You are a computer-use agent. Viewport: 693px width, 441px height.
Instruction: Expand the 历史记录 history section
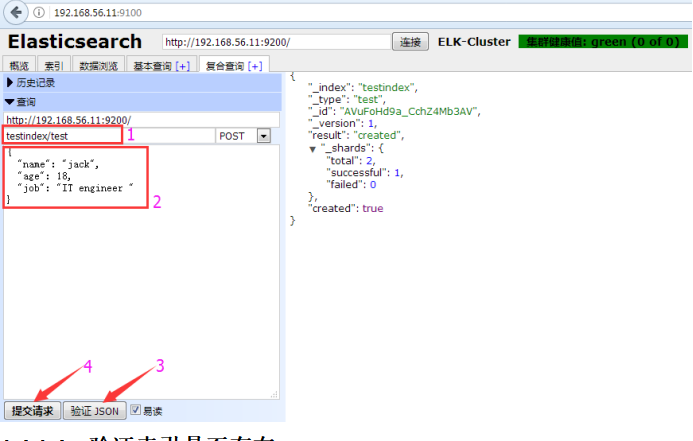point(142,83)
